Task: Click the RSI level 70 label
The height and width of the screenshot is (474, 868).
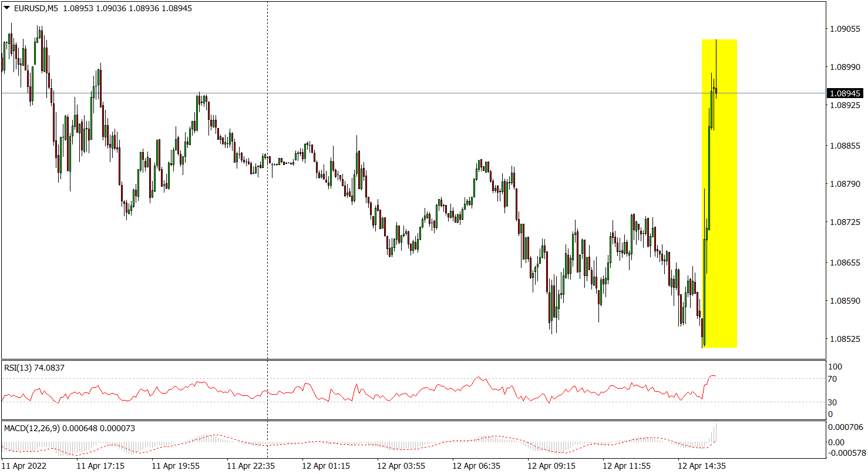Action: [x=833, y=379]
